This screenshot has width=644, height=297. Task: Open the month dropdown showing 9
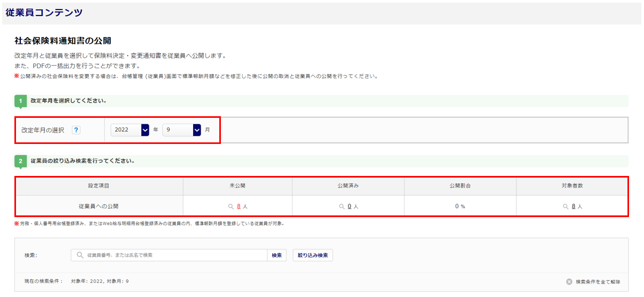pos(181,130)
